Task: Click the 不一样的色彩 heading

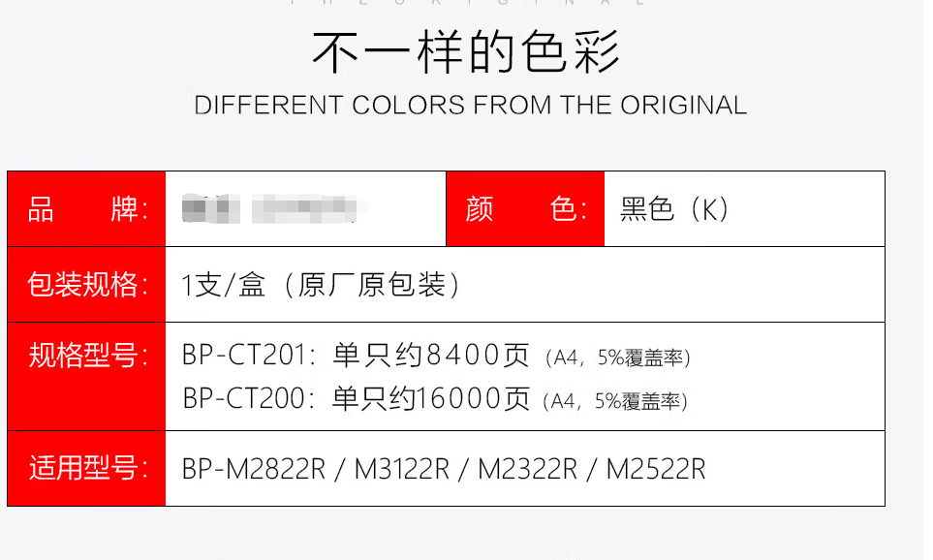Action: tap(466, 52)
